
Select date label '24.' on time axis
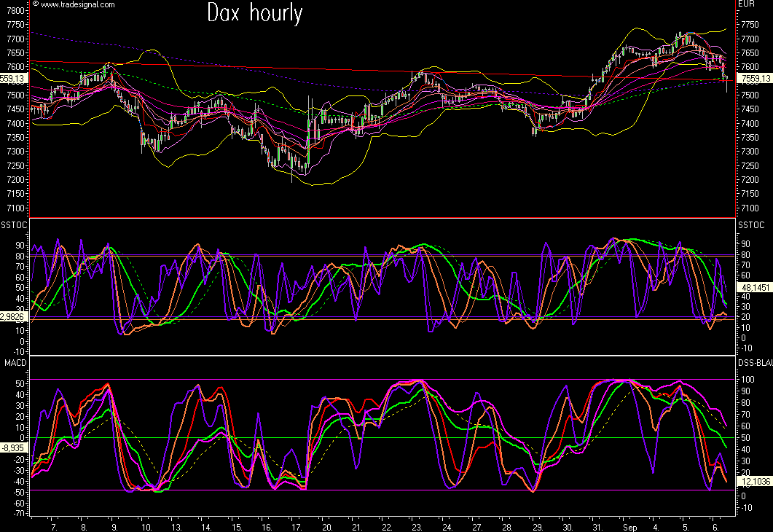click(447, 528)
